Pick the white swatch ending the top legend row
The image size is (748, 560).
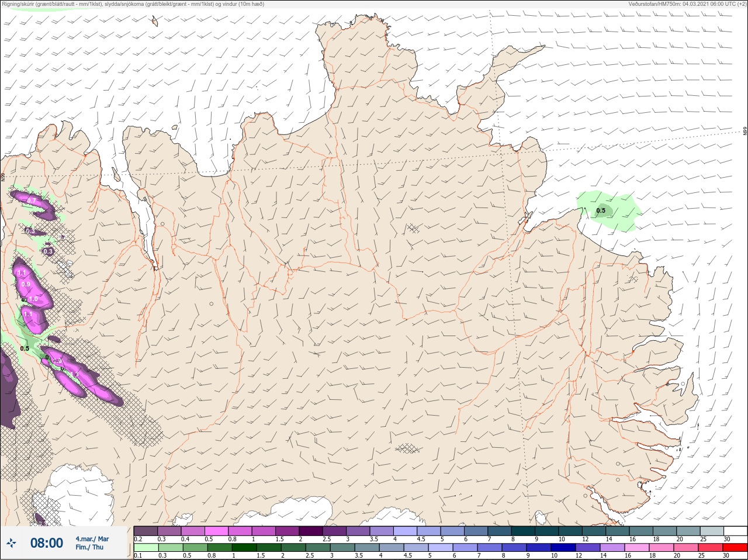[736, 531]
